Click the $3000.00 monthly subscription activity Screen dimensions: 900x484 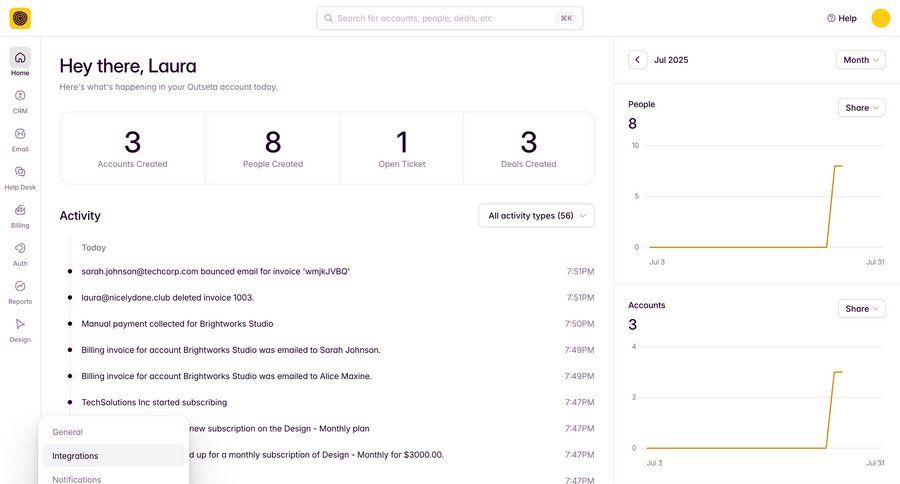pyautogui.click(x=316, y=455)
